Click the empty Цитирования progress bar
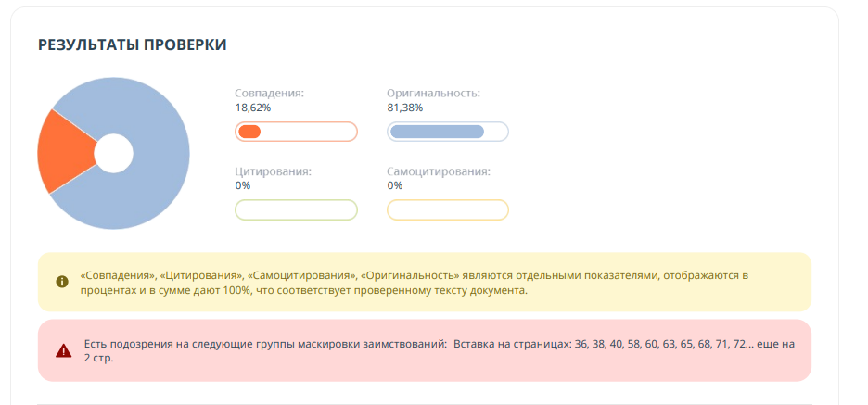This screenshot has height=405, width=868. pos(296,210)
